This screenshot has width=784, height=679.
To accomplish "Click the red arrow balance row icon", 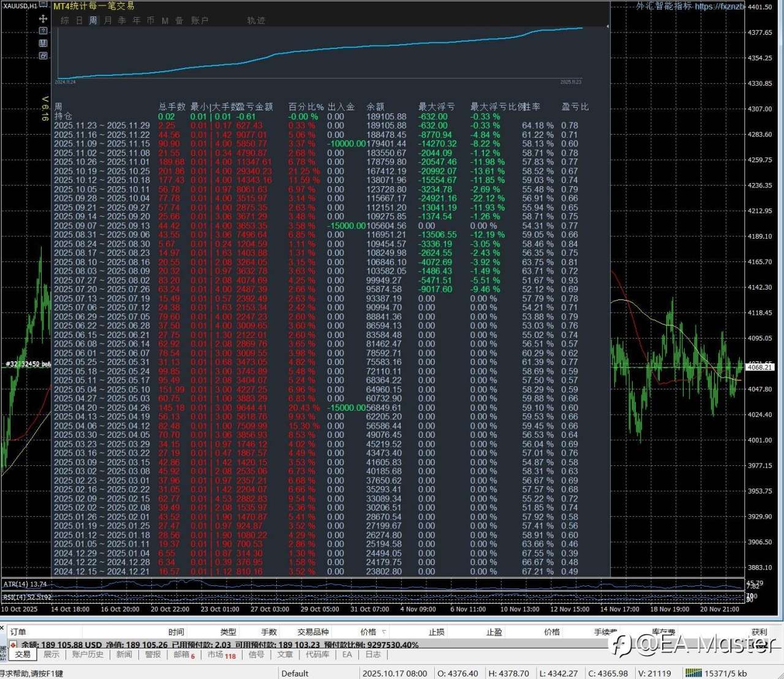I will coord(13,645).
